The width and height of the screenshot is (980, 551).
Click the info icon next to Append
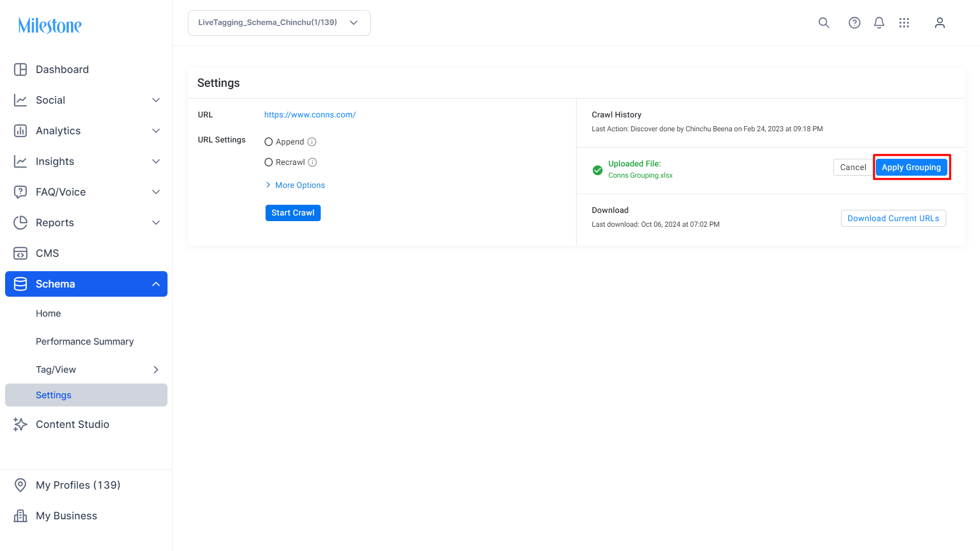(x=312, y=142)
